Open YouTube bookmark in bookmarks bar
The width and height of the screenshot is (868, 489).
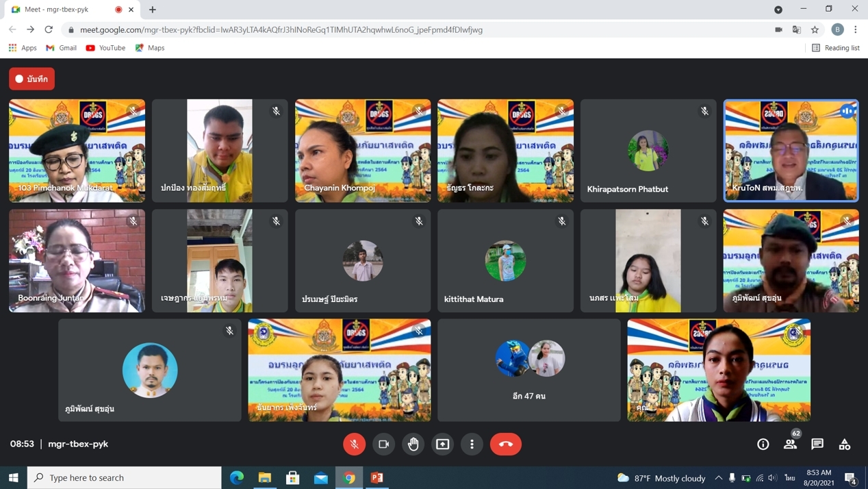tap(105, 48)
